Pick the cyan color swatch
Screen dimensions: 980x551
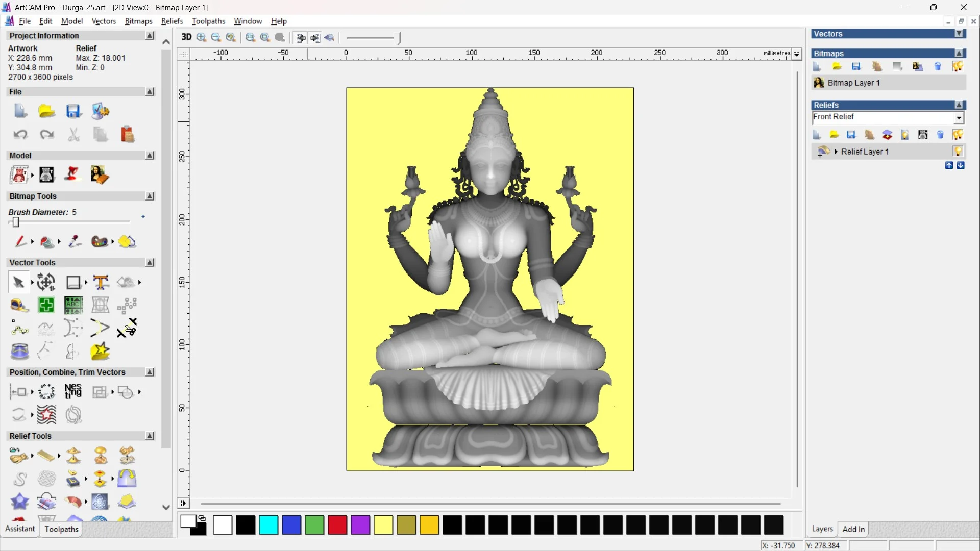click(268, 525)
